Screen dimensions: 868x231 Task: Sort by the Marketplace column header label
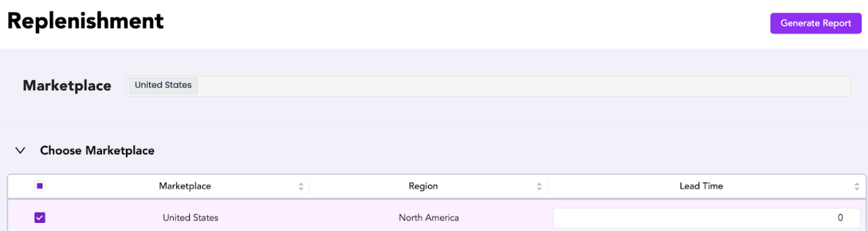point(185,186)
